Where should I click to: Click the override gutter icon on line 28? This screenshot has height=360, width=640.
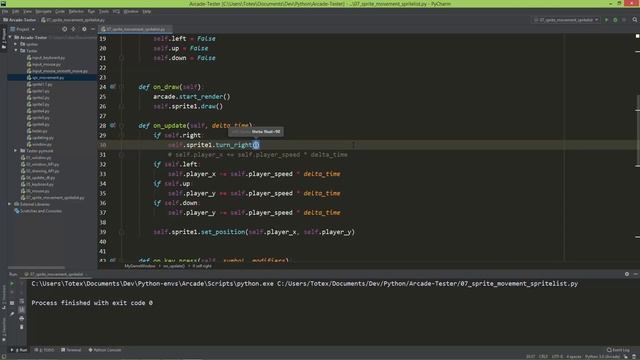coord(113,125)
